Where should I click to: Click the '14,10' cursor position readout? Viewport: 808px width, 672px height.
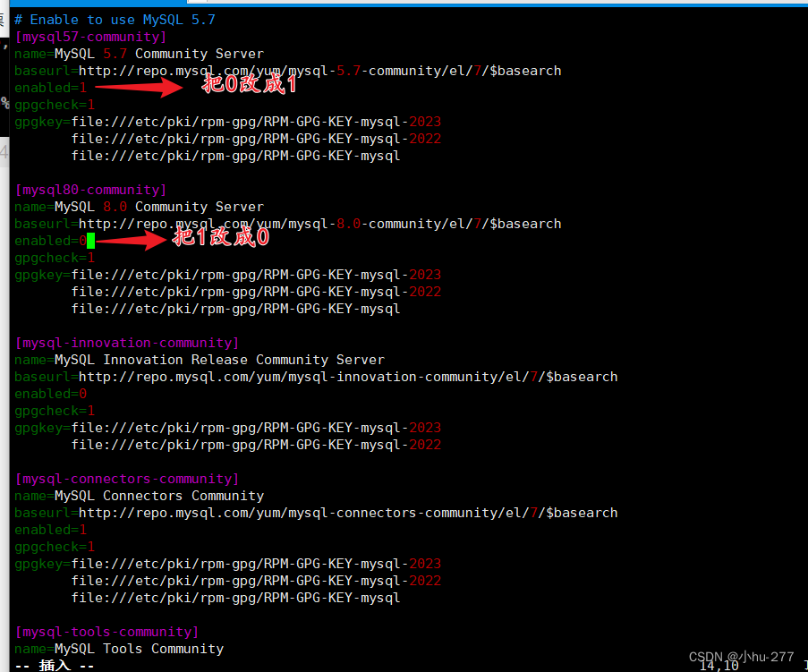coord(719,666)
